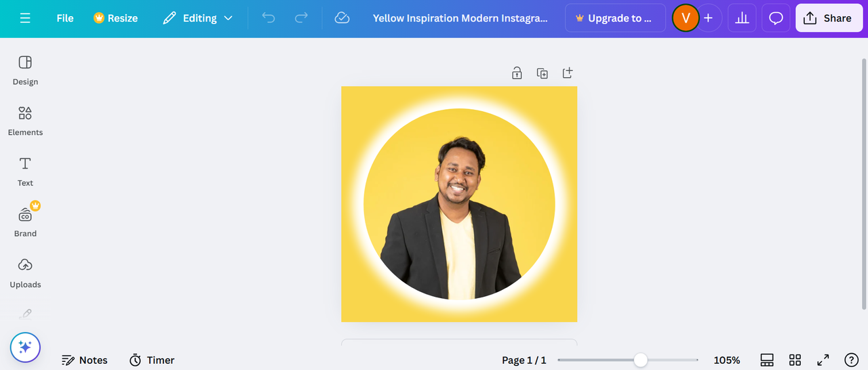This screenshot has width=868, height=370.
Task: Click the undo arrow icon
Action: (x=269, y=18)
